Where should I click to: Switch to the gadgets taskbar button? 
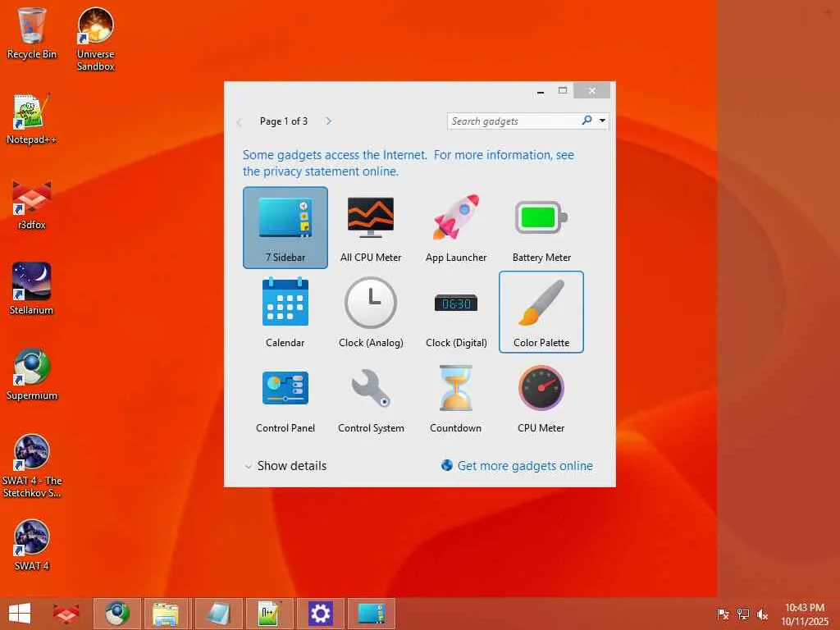point(372,614)
